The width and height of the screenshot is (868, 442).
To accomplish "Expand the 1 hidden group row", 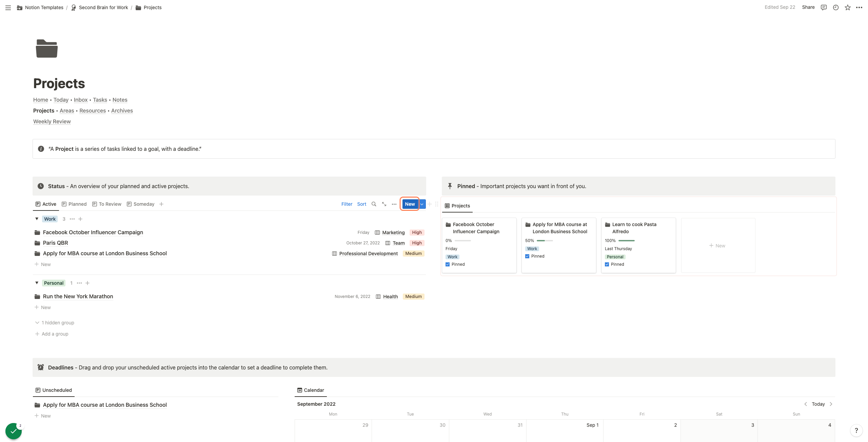I will click(x=55, y=323).
